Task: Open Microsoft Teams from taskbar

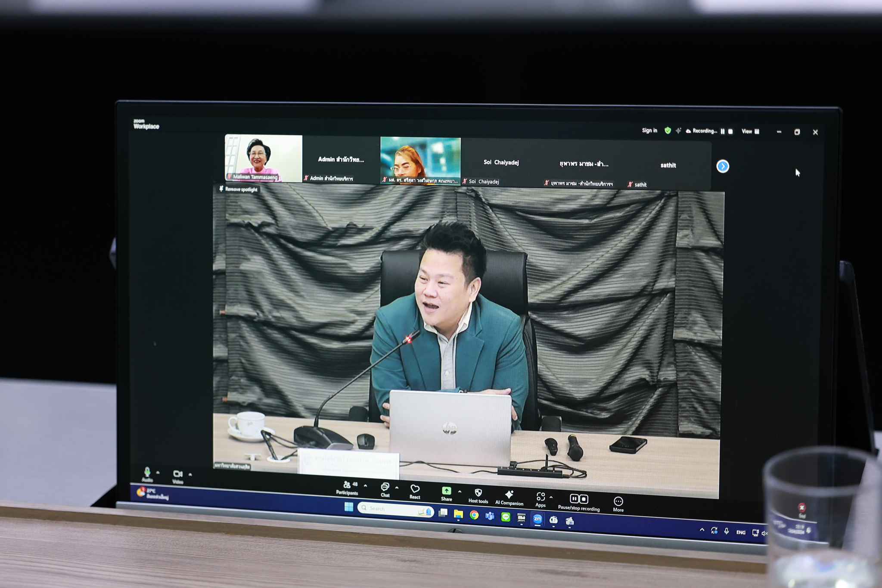Action: pos(490,516)
